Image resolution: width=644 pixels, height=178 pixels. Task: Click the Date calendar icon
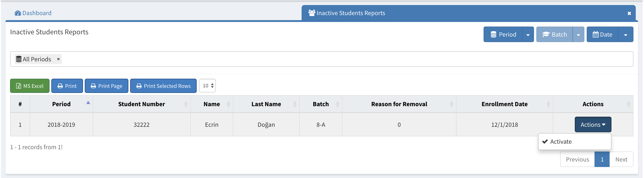coord(595,35)
